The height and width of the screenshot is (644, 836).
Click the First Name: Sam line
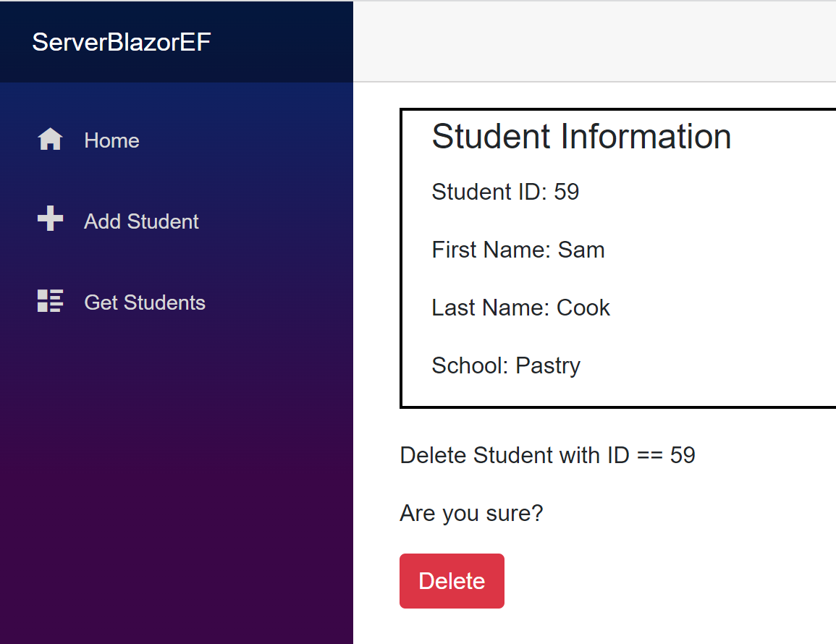(518, 250)
